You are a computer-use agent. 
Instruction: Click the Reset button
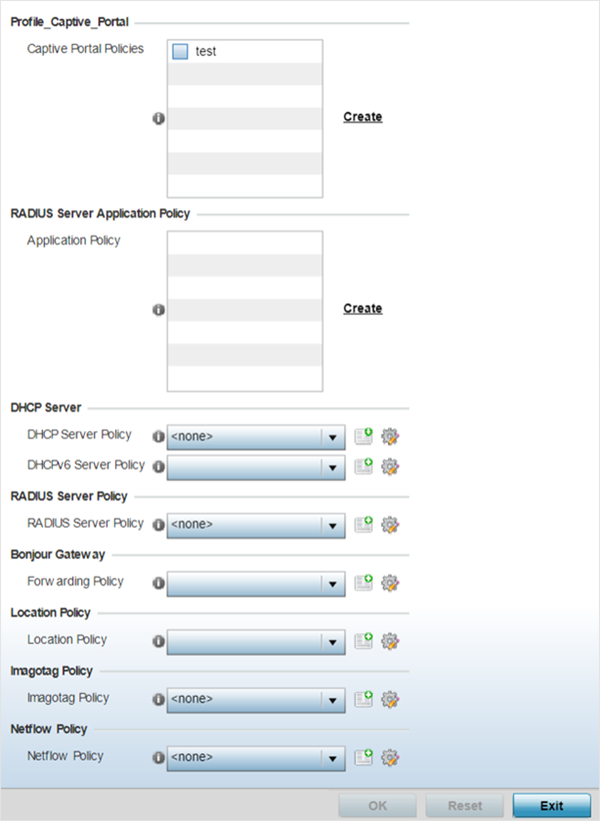465,806
